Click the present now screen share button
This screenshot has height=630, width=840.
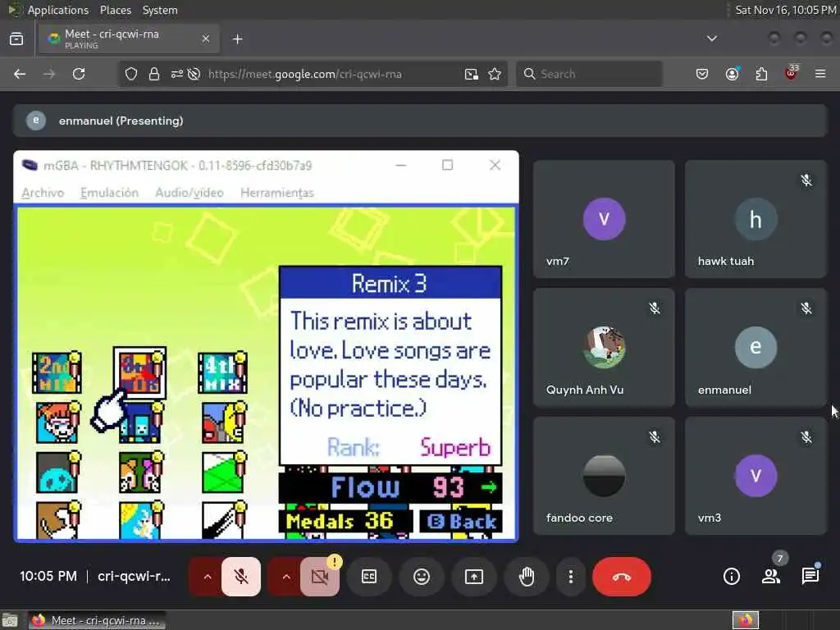point(473,577)
